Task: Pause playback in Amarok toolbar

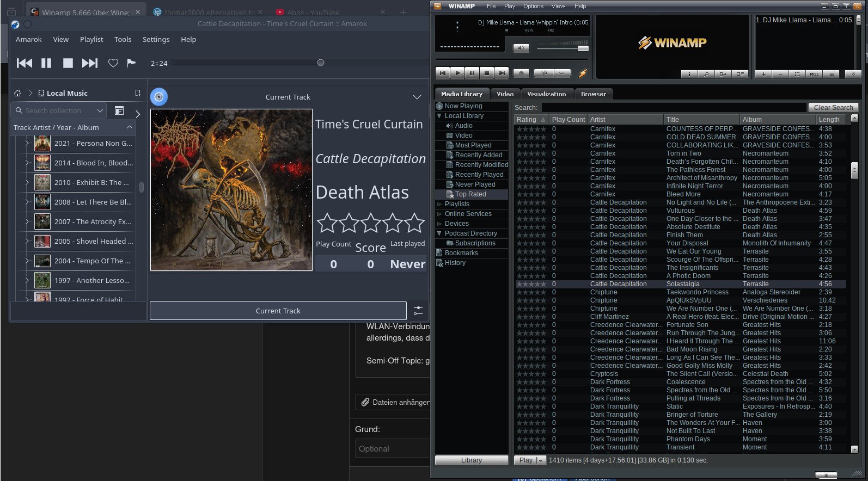Action: (46, 63)
